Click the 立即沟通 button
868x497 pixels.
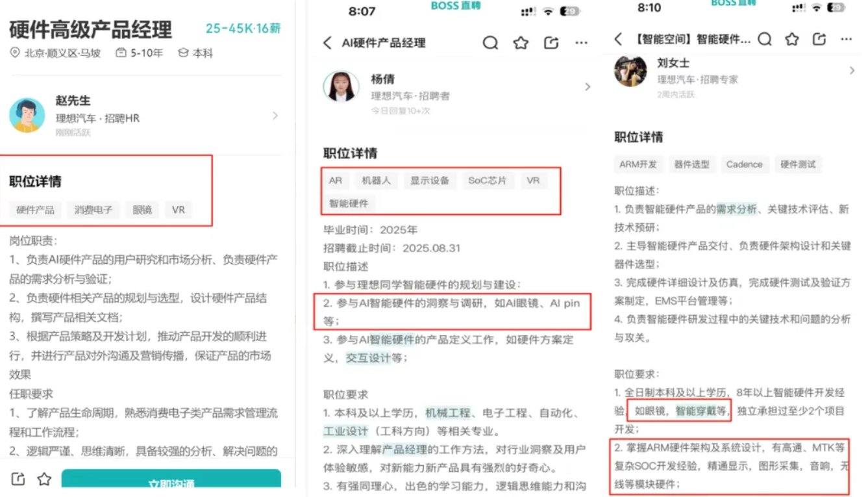pos(171,478)
